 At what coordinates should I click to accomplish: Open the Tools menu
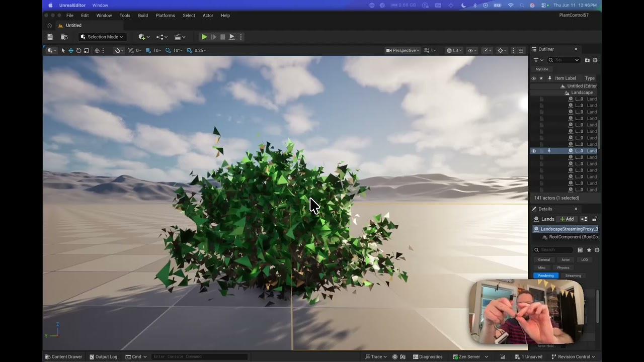[x=125, y=16]
